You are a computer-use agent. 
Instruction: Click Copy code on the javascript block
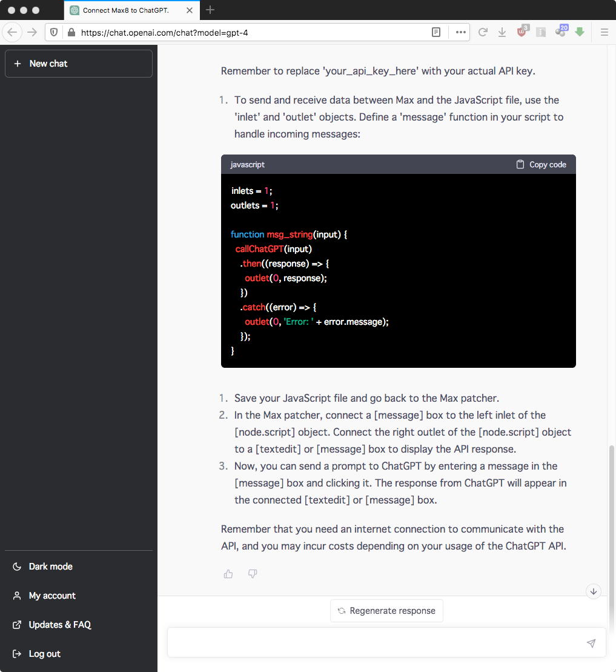pyautogui.click(x=541, y=165)
